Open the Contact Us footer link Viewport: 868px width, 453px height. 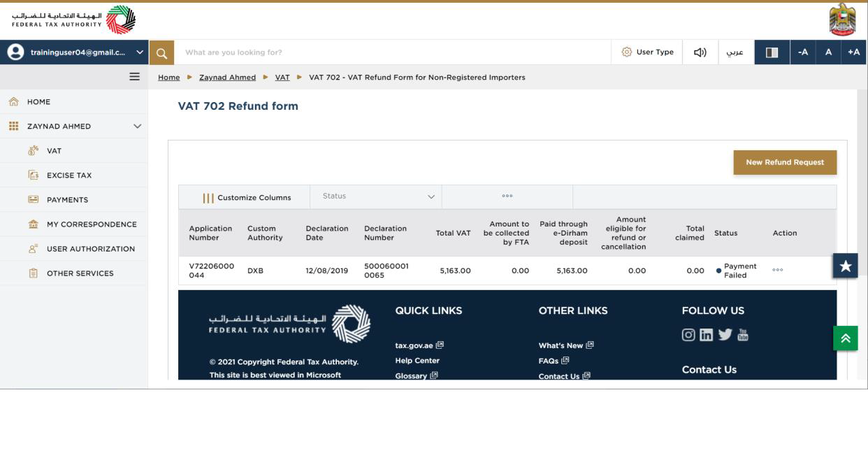tap(565, 376)
